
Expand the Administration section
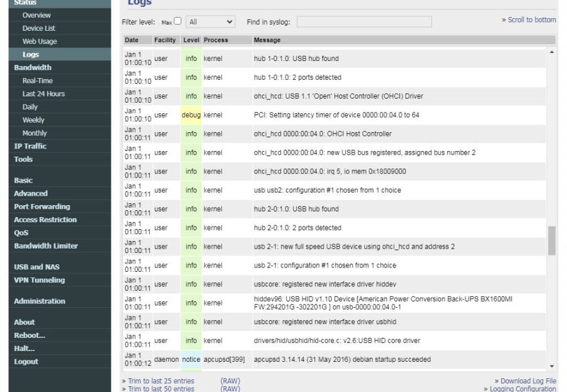[x=40, y=301]
